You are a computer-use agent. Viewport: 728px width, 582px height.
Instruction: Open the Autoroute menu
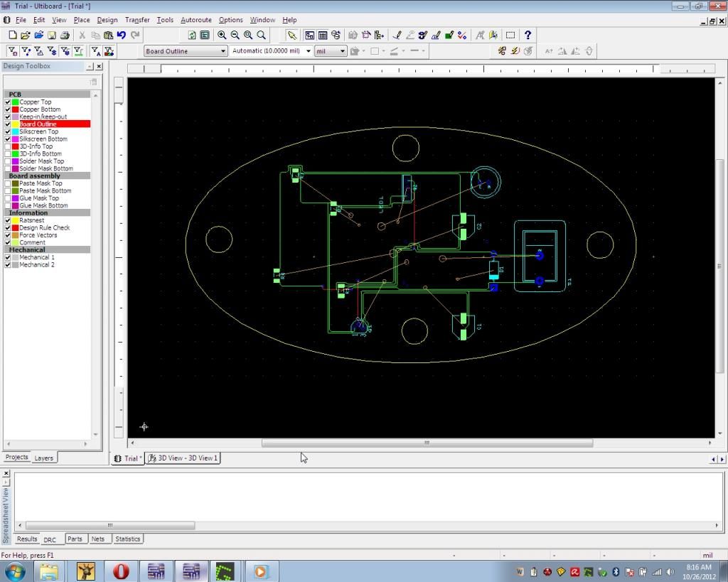pos(196,20)
